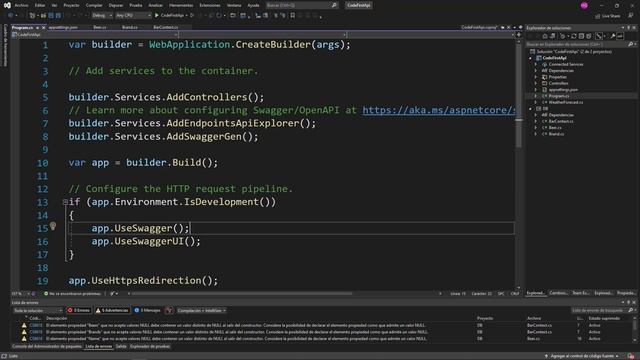The height and width of the screenshot is (360, 640).
Task: Switch views icon in Solution Explorer
Action: click(552, 36)
